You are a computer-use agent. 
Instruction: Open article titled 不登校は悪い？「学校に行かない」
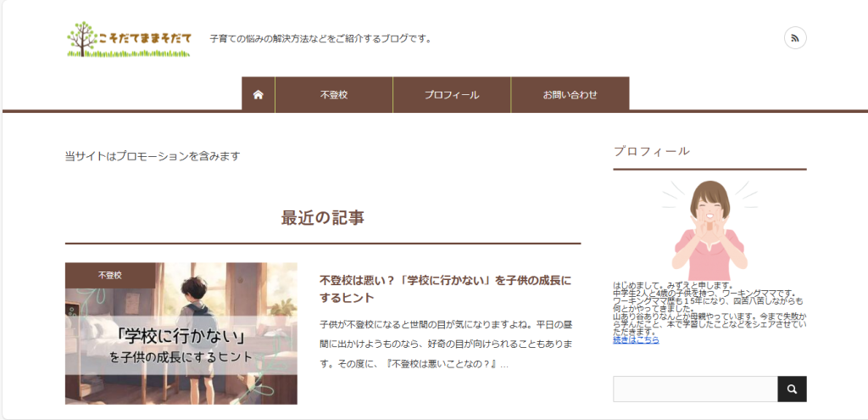pyautogui.click(x=445, y=288)
